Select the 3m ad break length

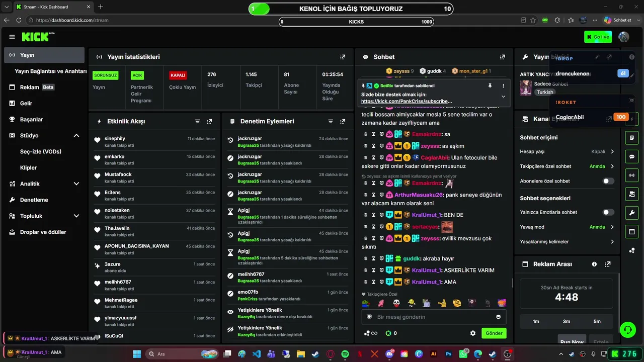click(567, 321)
